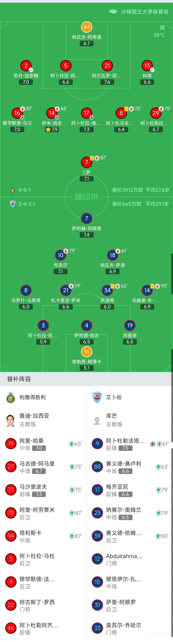Tap 萨米-纳吉 number 14 player badge

(52, 113)
